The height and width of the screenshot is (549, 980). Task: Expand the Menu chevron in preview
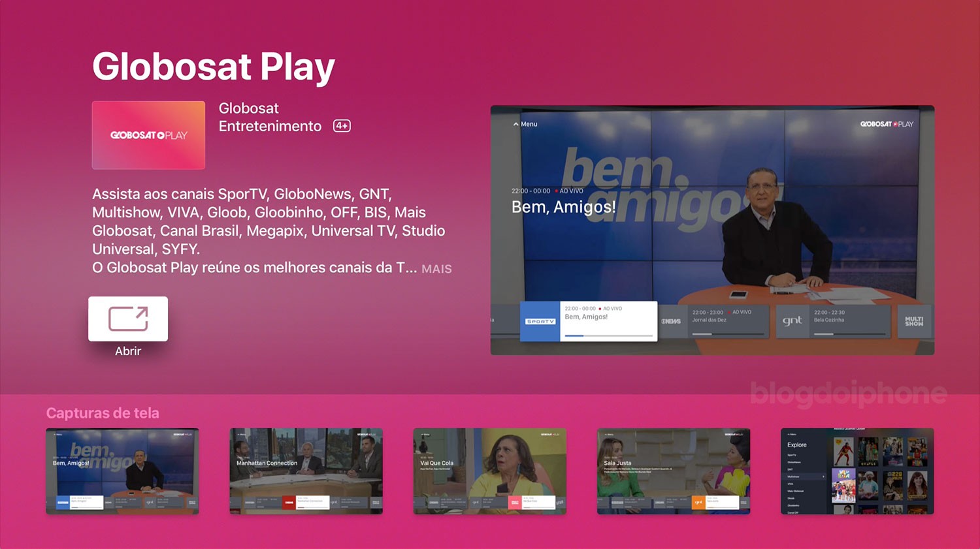coord(516,124)
